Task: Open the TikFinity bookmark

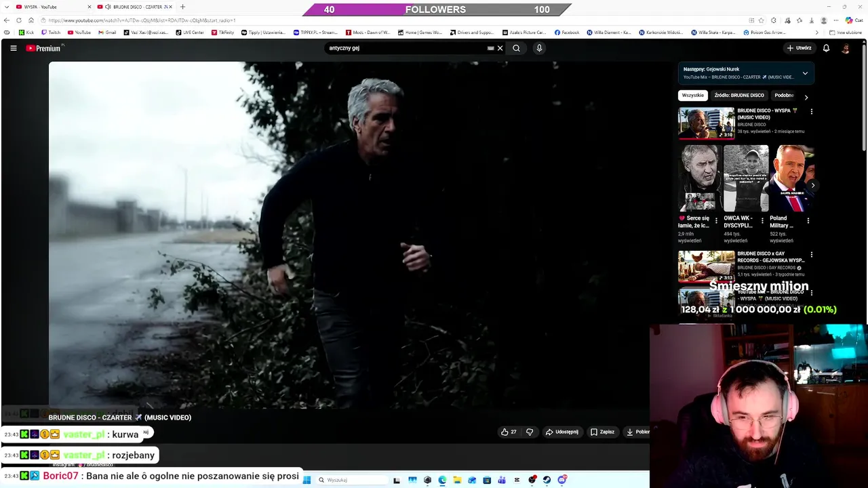Action: pyautogui.click(x=223, y=33)
